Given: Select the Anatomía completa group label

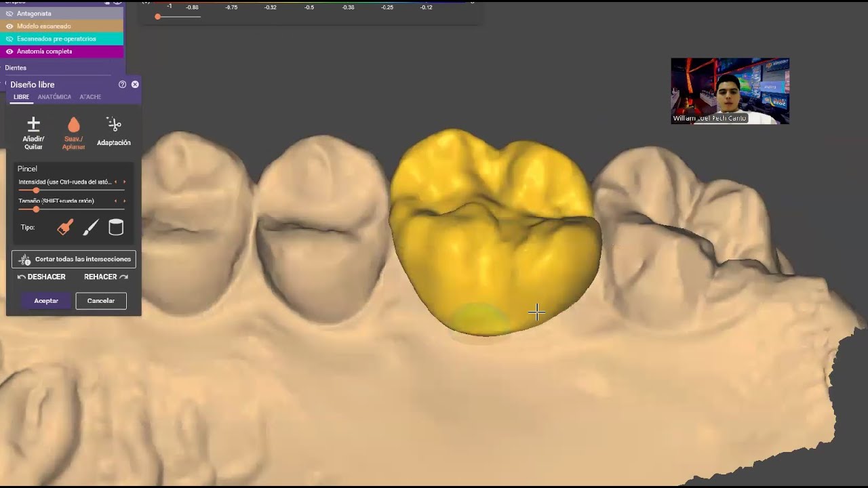Looking at the screenshot, I should tap(45, 52).
